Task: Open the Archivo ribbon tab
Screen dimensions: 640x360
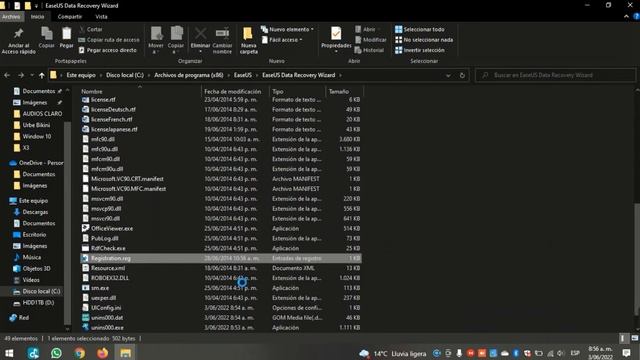Action: click(x=11, y=17)
